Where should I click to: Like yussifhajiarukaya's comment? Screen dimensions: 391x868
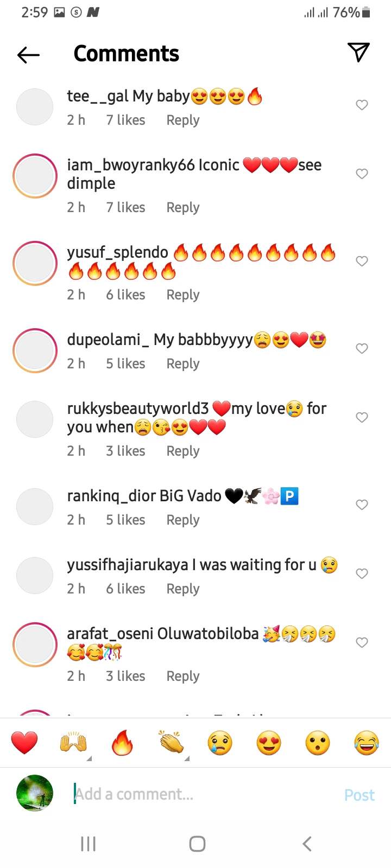pyautogui.click(x=362, y=574)
